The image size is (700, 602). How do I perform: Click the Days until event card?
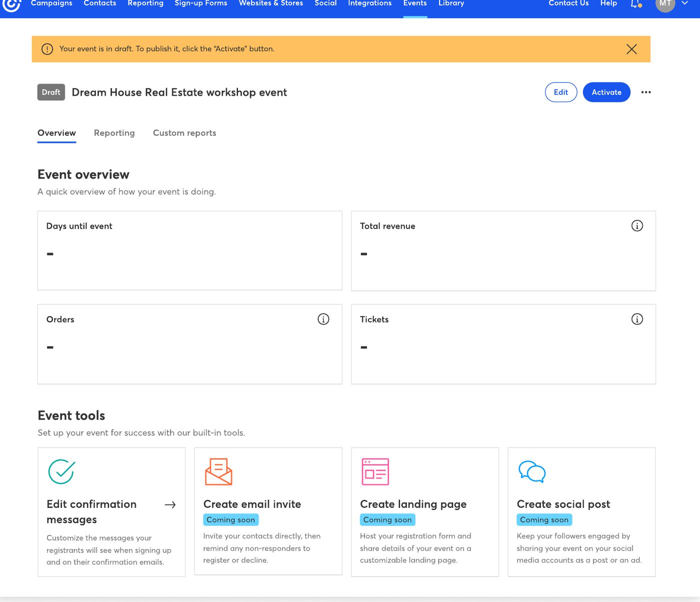click(x=190, y=250)
